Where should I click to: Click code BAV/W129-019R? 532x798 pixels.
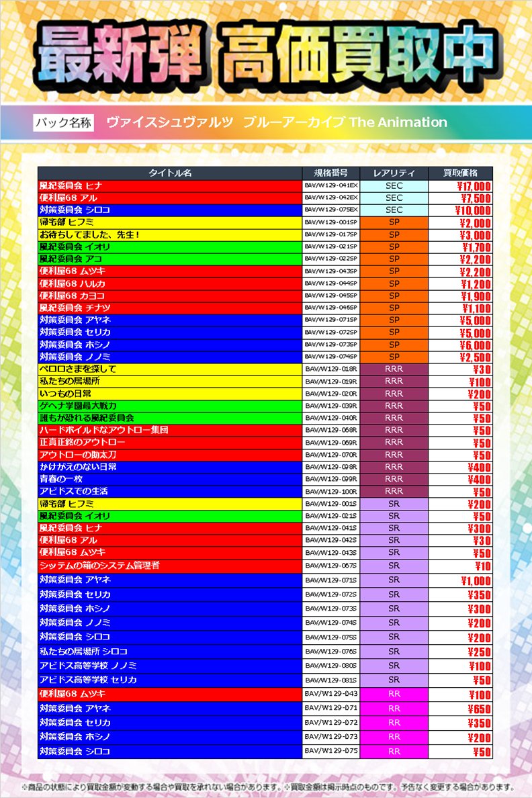point(331,381)
